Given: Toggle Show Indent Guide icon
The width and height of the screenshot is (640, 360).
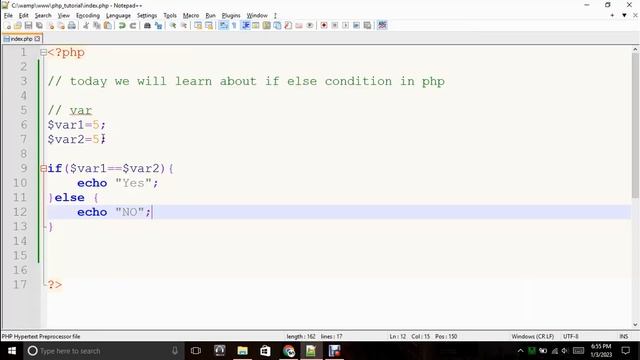Looking at the screenshot, I should point(245,26).
